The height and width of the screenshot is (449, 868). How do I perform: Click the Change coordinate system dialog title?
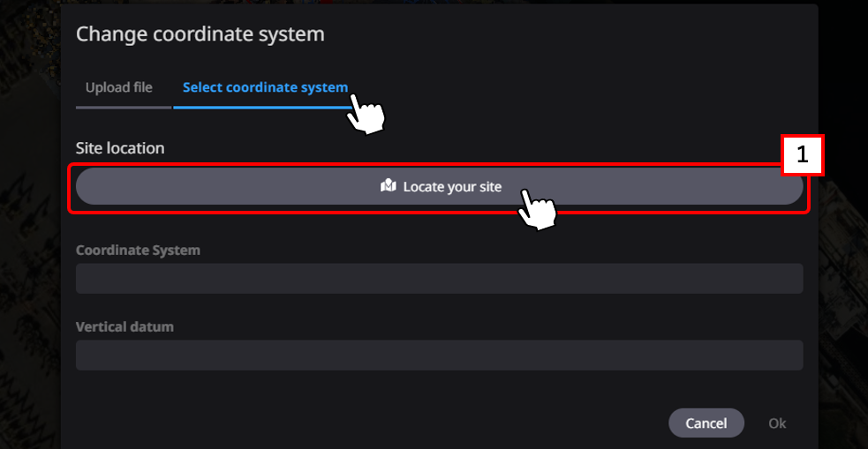(x=200, y=34)
